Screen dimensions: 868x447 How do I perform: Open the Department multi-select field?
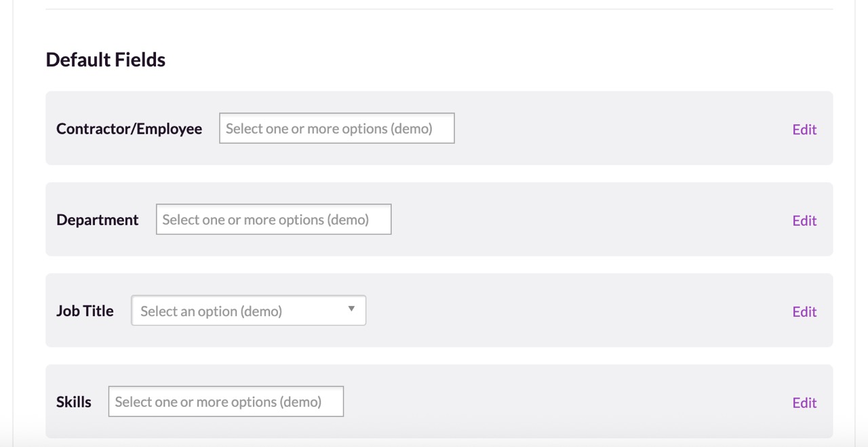273,219
